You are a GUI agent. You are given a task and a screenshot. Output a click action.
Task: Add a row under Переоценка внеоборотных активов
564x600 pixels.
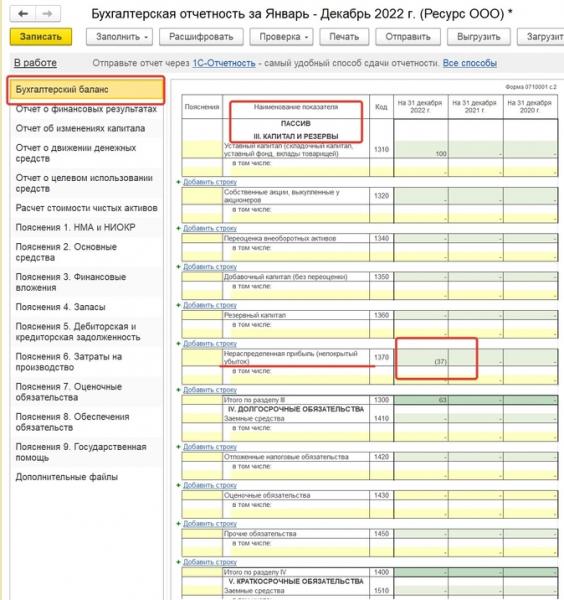coord(210,267)
